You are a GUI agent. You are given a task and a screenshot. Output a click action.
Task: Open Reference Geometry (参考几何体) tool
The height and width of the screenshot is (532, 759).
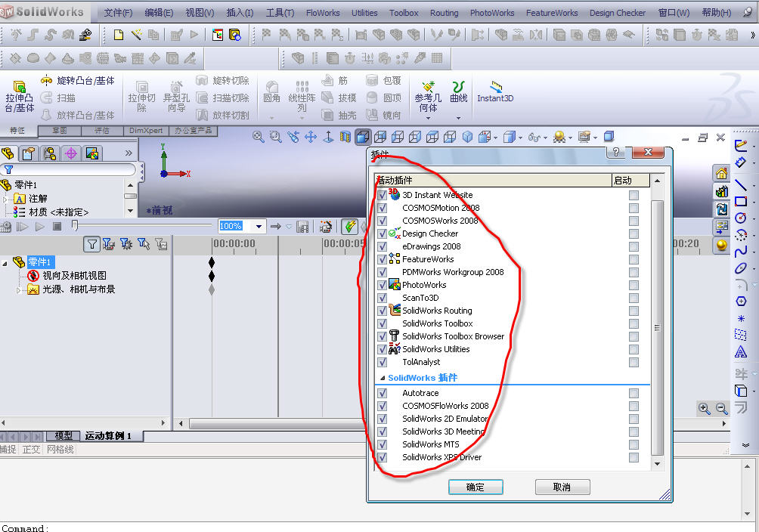click(428, 87)
